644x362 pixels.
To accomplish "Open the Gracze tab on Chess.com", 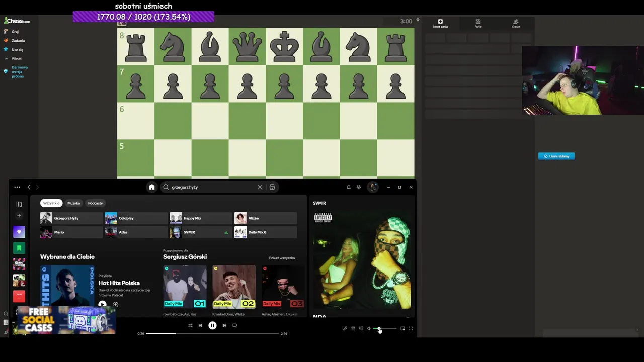I will pyautogui.click(x=516, y=24).
